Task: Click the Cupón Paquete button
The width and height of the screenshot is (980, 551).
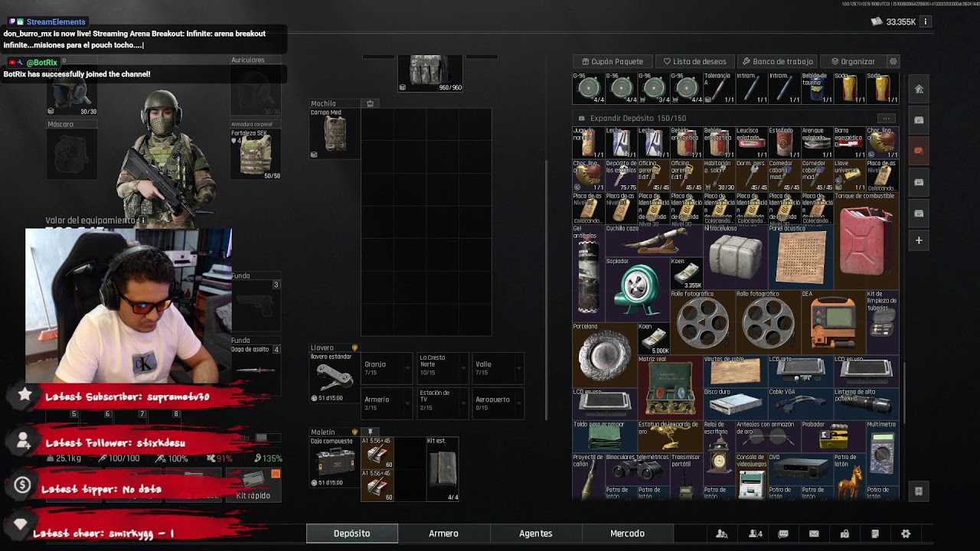Action: (x=612, y=61)
